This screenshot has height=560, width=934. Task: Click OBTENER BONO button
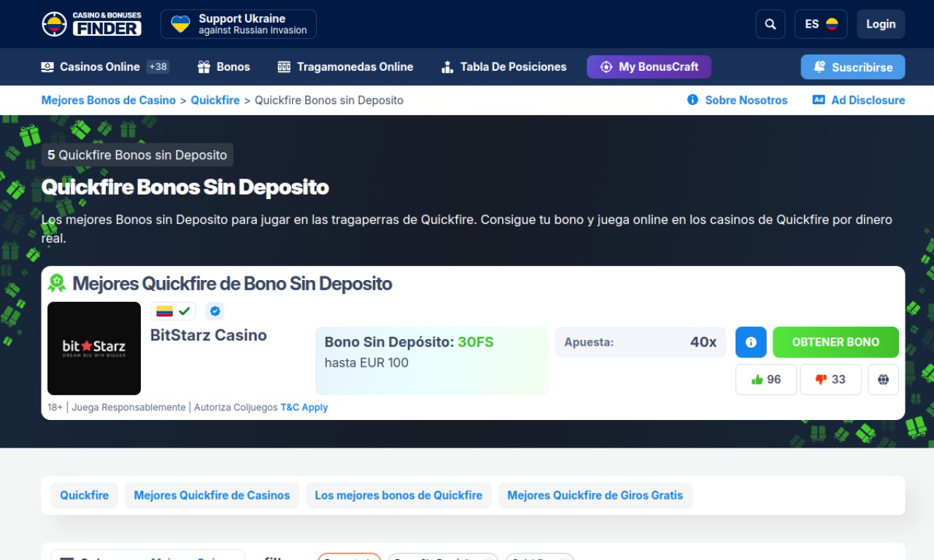(x=835, y=342)
